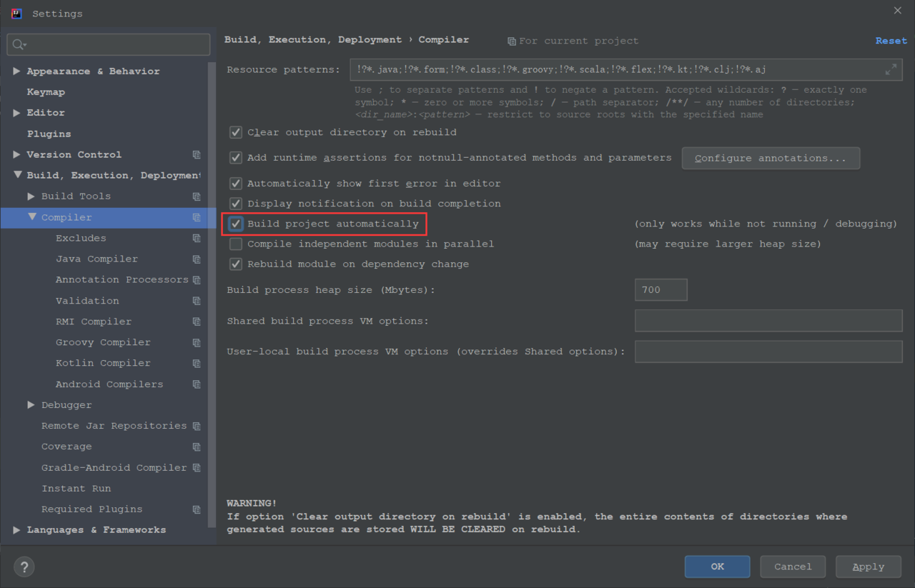Select Annotation Processors settings
Viewport: 915px width, 588px height.
point(122,280)
